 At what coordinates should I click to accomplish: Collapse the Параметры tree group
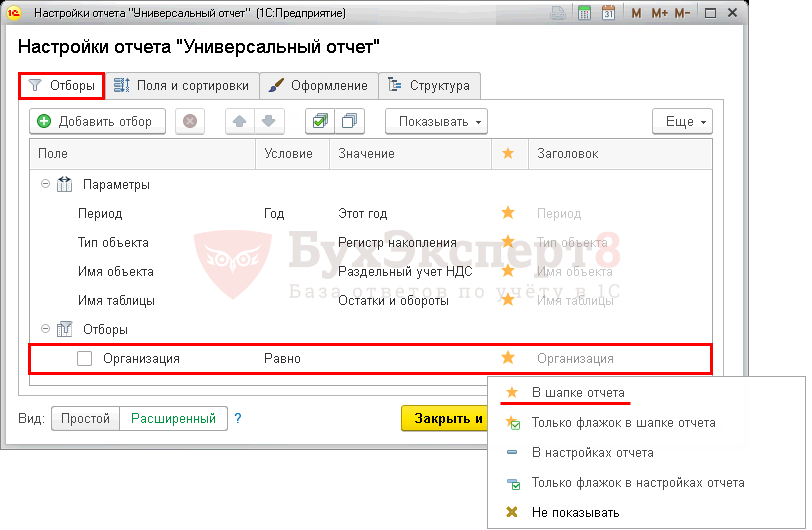[45, 185]
